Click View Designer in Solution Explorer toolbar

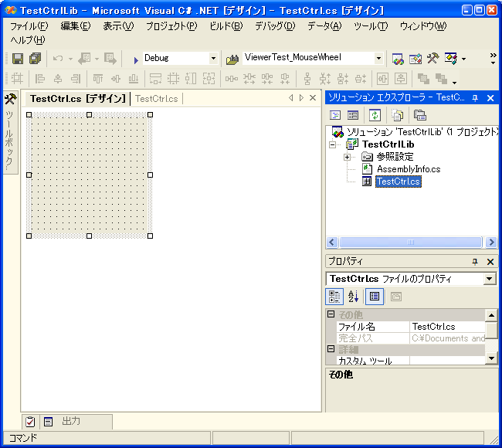pos(353,115)
